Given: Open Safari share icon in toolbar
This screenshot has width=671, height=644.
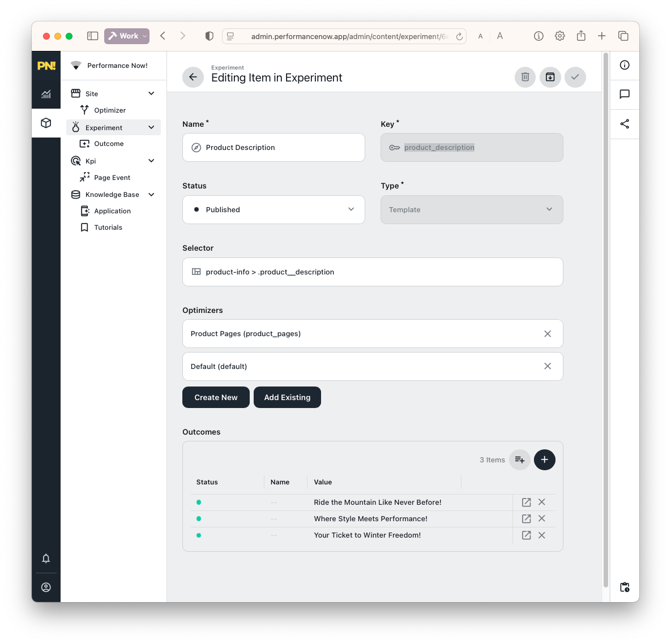Looking at the screenshot, I should tap(581, 36).
